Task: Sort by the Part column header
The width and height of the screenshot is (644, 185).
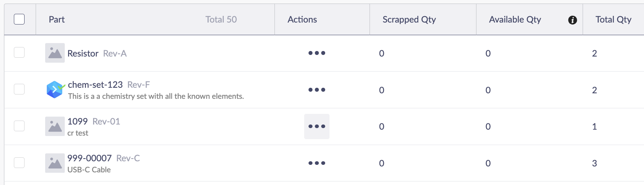Action: pyautogui.click(x=57, y=19)
